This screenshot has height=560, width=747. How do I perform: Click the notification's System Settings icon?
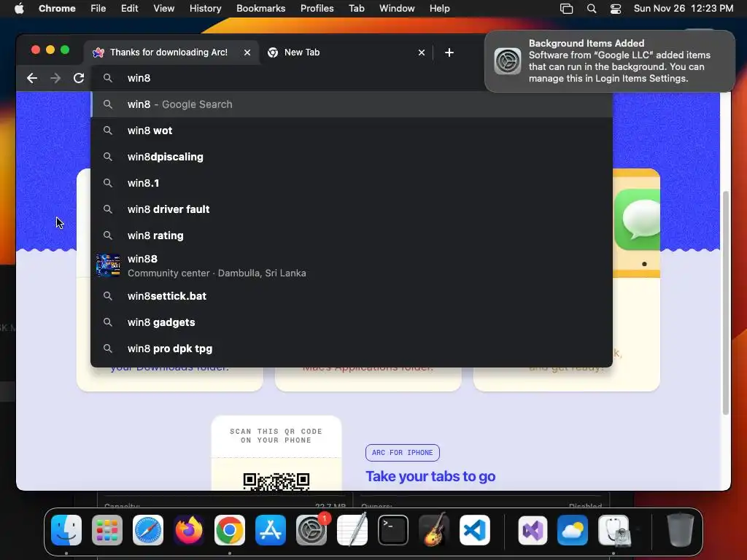click(508, 61)
